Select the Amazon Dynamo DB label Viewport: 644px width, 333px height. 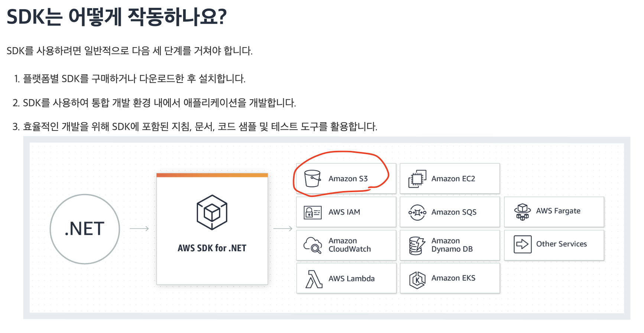[x=452, y=245]
